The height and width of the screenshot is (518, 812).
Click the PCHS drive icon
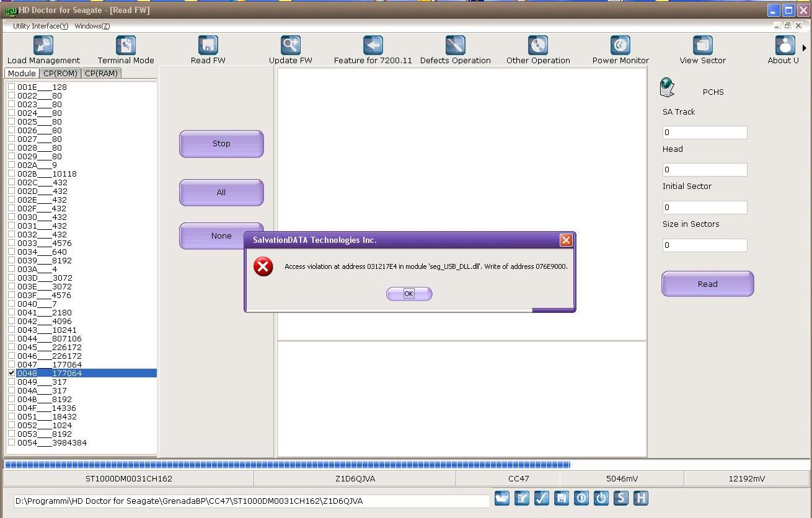(668, 88)
